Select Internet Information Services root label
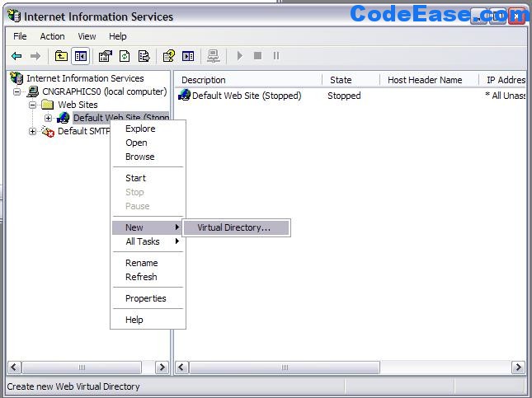532x398 pixels. pyautogui.click(x=85, y=78)
